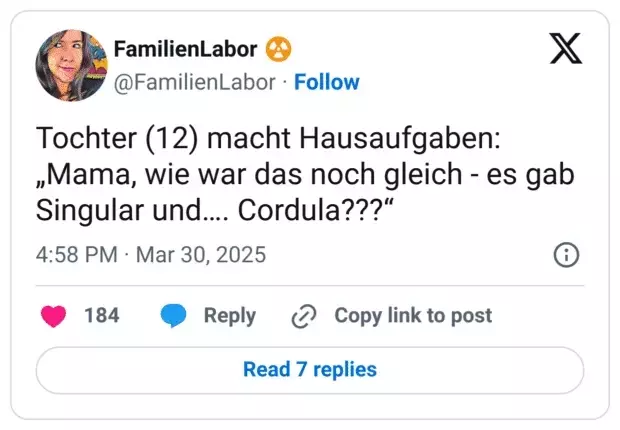This screenshot has height=430, width=620.
Task: Open FamilienLabor's profile picture
Action: 72,65
